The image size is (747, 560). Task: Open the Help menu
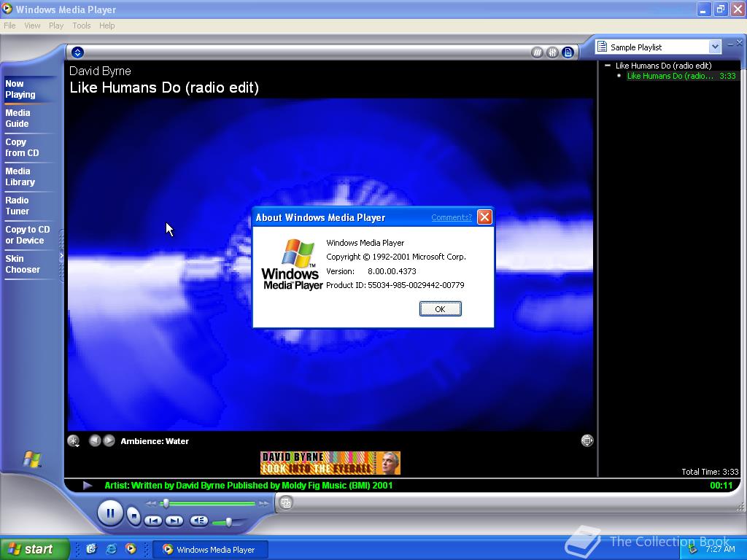click(107, 26)
